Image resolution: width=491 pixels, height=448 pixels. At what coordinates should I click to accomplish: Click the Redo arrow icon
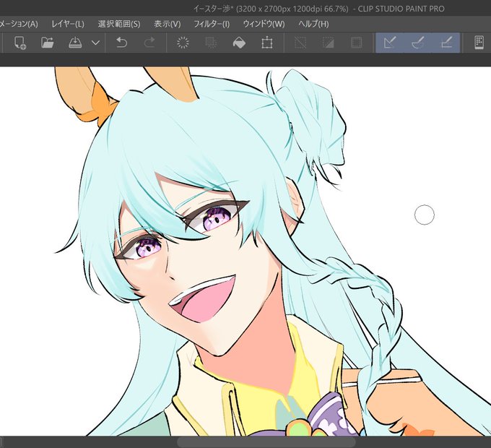coord(149,43)
